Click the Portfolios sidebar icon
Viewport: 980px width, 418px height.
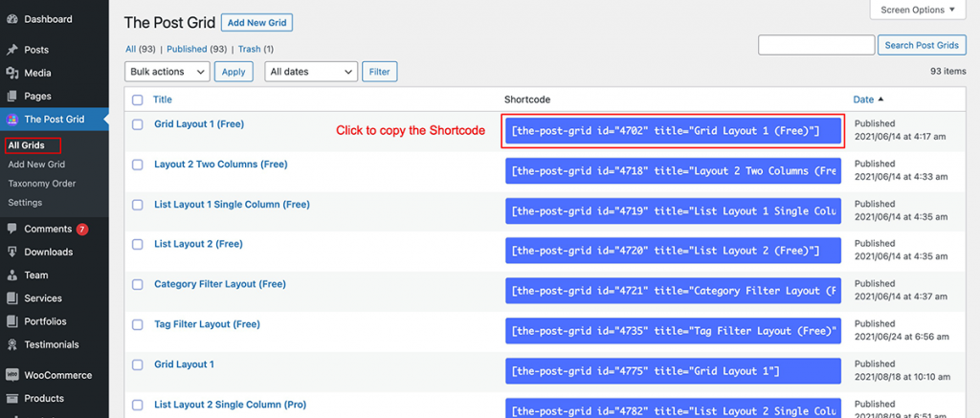point(11,321)
